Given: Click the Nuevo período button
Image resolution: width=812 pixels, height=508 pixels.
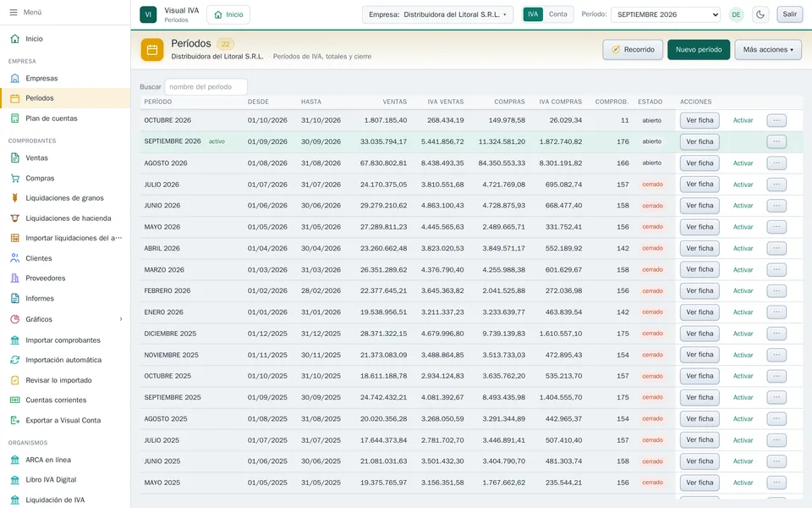Looking at the screenshot, I should (699, 50).
